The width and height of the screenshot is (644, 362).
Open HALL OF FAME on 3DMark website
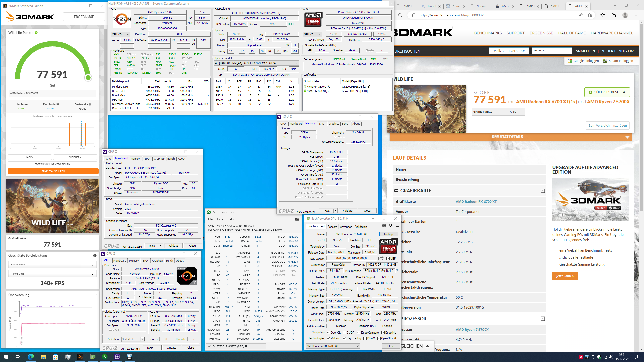click(572, 33)
